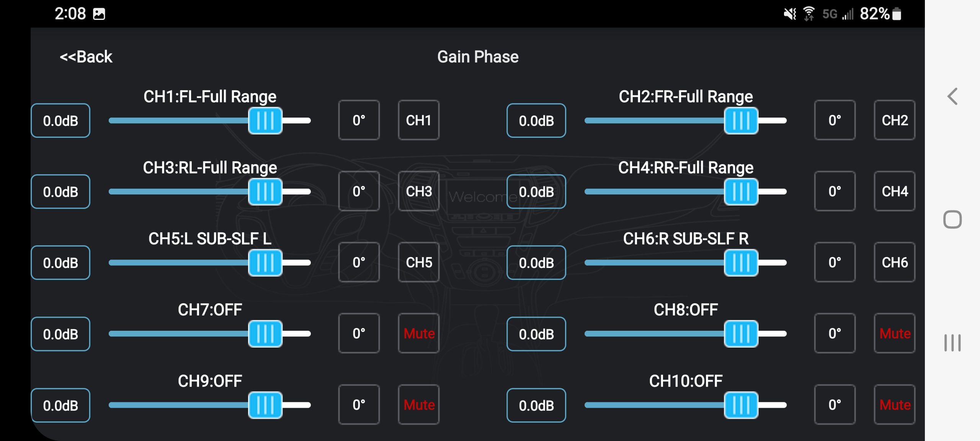Flip the phase 0° for CH5 L SUB
980x441 pixels.
pyautogui.click(x=359, y=262)
